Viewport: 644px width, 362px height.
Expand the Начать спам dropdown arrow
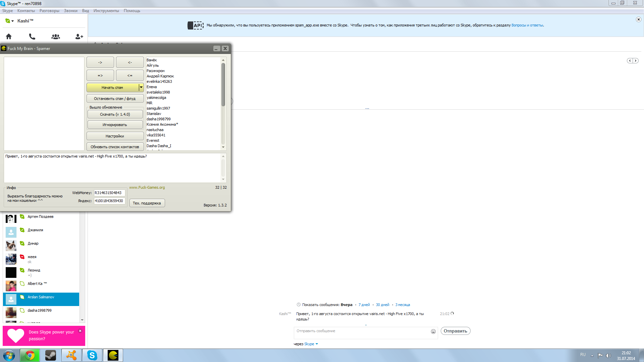coord(141,87)
